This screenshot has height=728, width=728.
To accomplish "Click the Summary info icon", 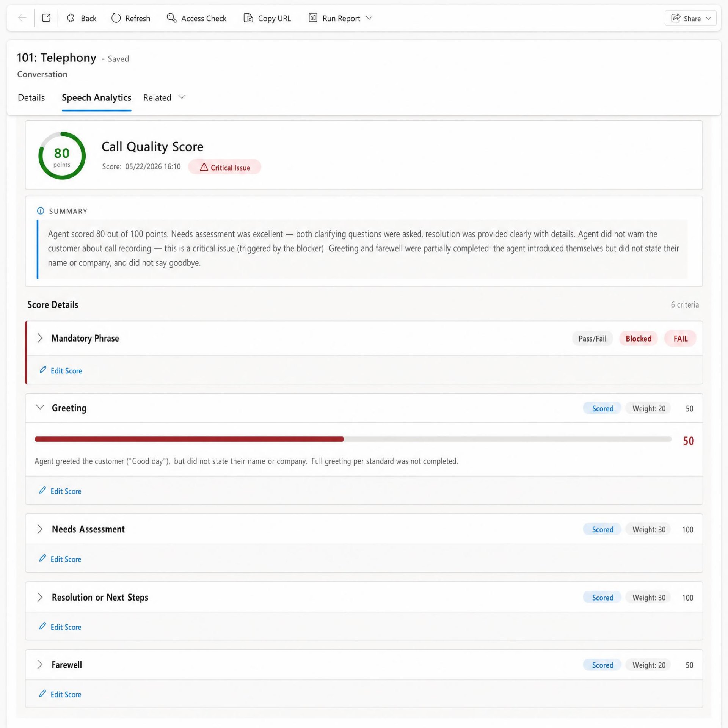I will tap(40, 211).
